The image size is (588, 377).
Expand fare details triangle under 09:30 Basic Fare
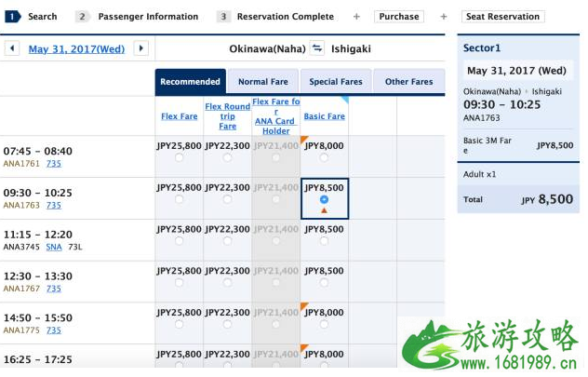tap(324, 210)
